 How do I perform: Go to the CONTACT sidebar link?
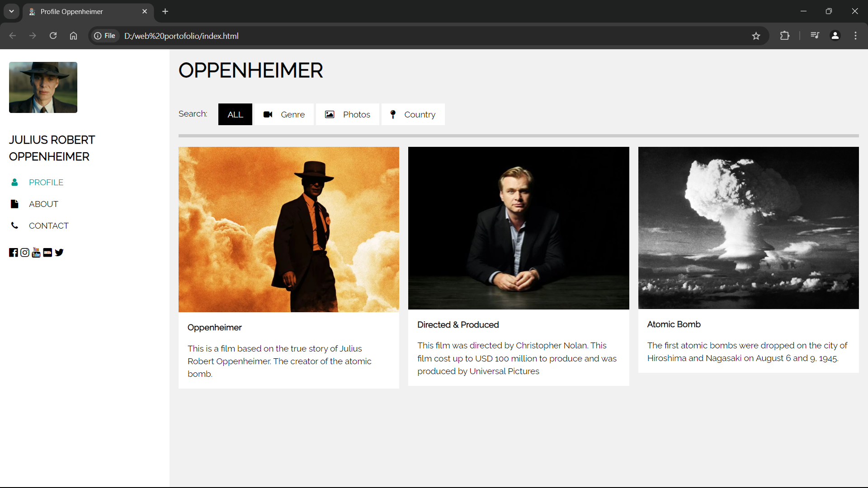(48, 226)
